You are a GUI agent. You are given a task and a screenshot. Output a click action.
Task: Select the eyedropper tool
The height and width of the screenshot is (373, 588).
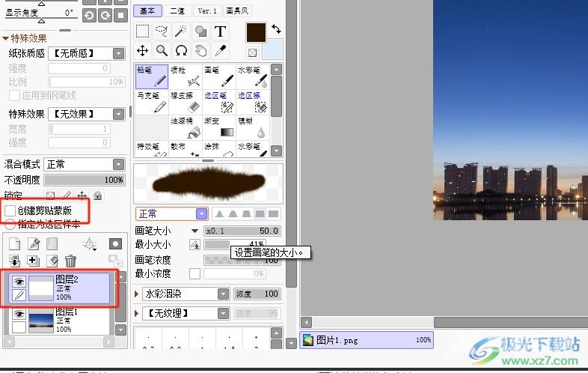[220, 50]
